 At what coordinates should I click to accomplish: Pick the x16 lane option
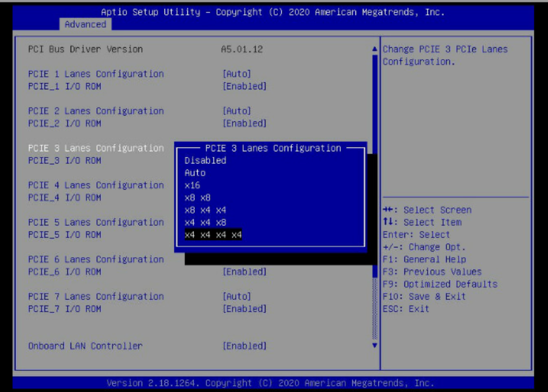coord(192,185)
